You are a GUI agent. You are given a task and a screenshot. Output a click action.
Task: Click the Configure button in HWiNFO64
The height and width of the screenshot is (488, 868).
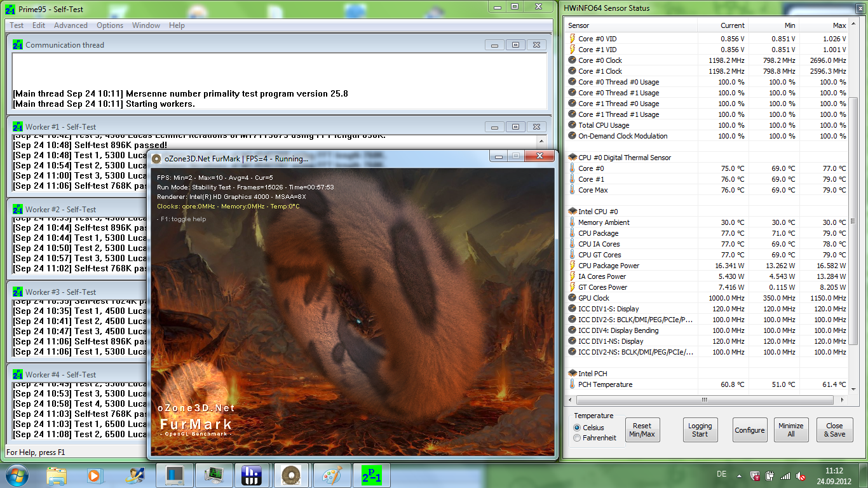(x=749, y=430)
